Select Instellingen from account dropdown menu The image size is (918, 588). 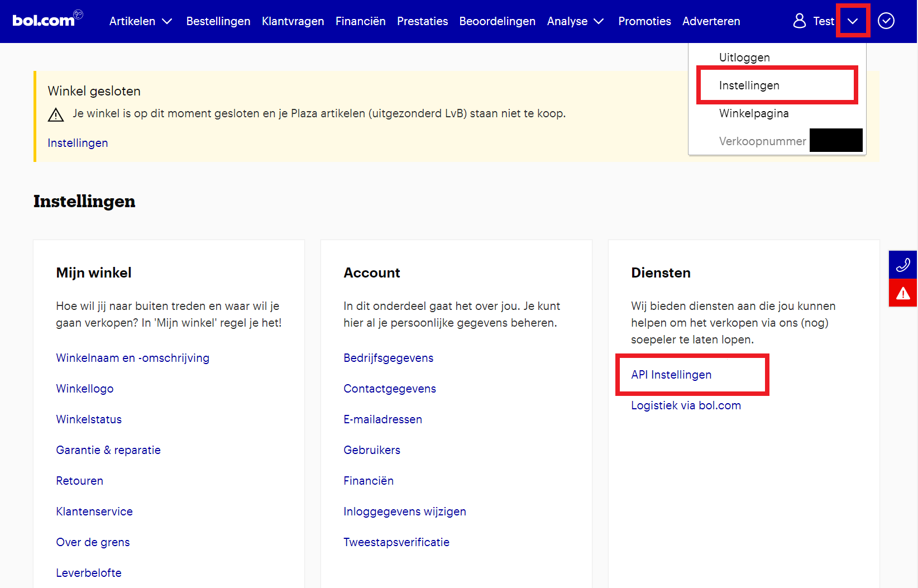click(x=749, y=85)
